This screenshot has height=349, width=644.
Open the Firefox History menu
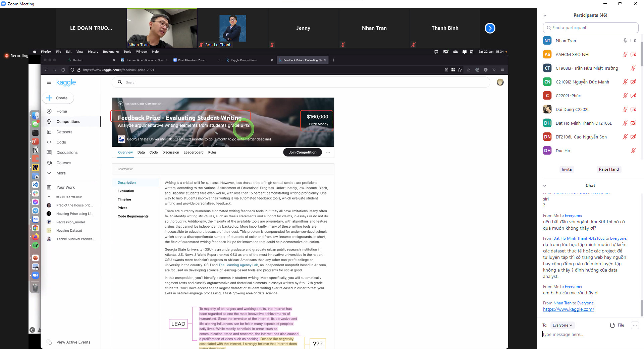point(93,52)
